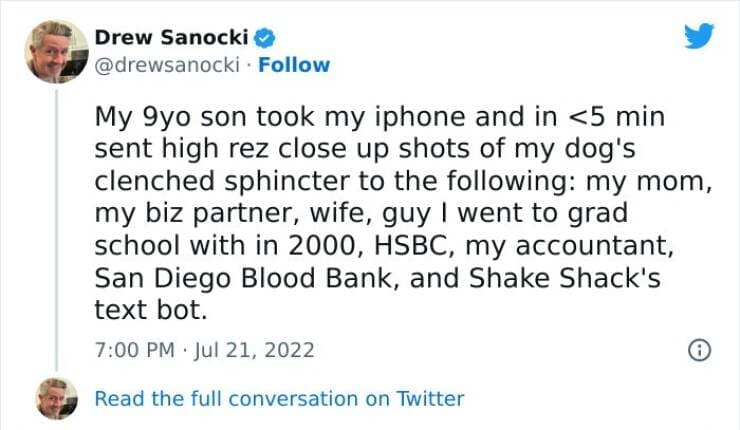The image size is (740, 430).
Task: Read the full conversation on Twitter
Action: [279, 398]
